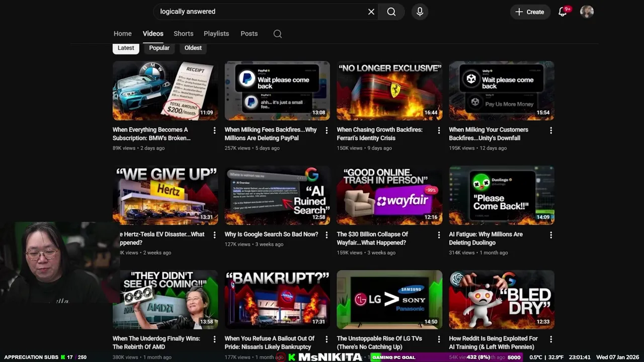Open title 'How Reddit Is Being Exploited'
Image resolution: width=644 pixels, height=362 pixels.
pyautogui.click(x=494, y=343)
